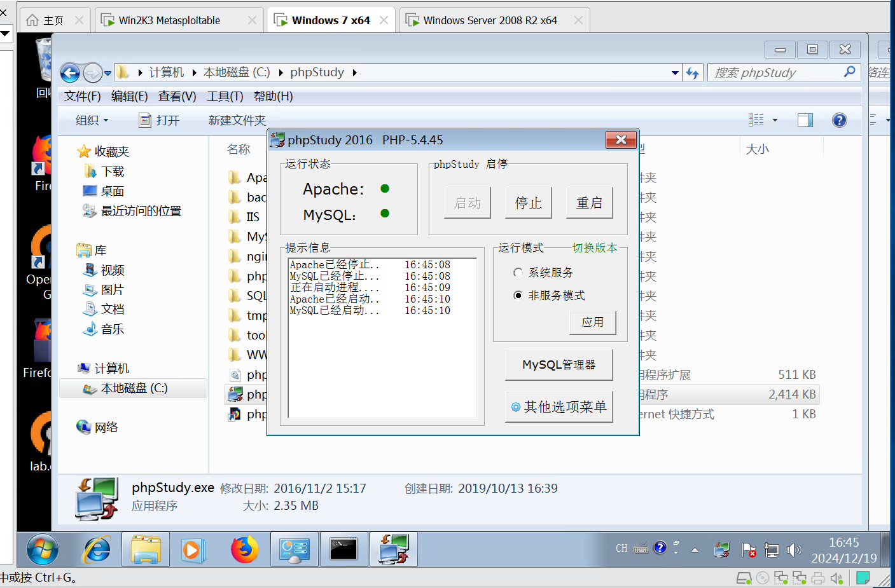Click the refresh icon beside the address bar

[x=693, y=73]
